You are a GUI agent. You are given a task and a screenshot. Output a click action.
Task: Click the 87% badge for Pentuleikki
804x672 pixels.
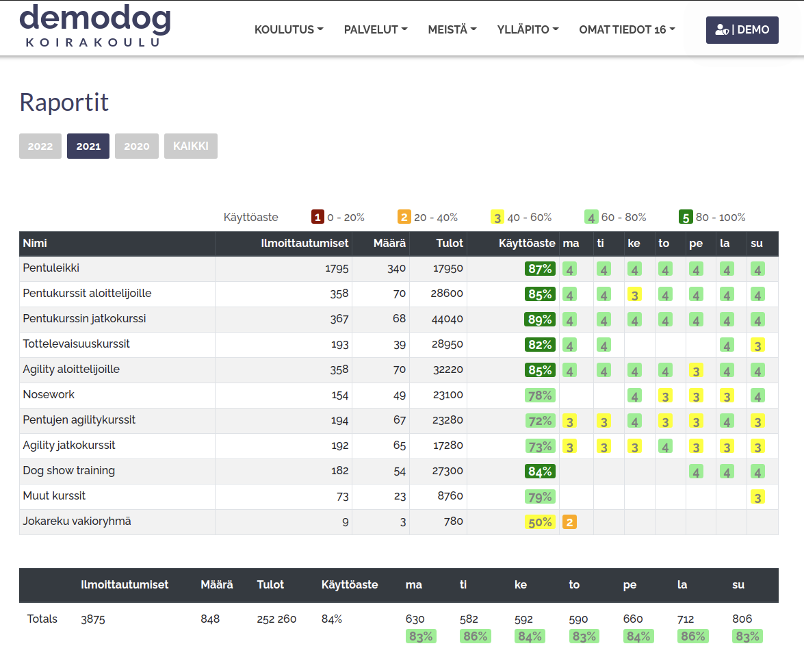tap(540, 269)
